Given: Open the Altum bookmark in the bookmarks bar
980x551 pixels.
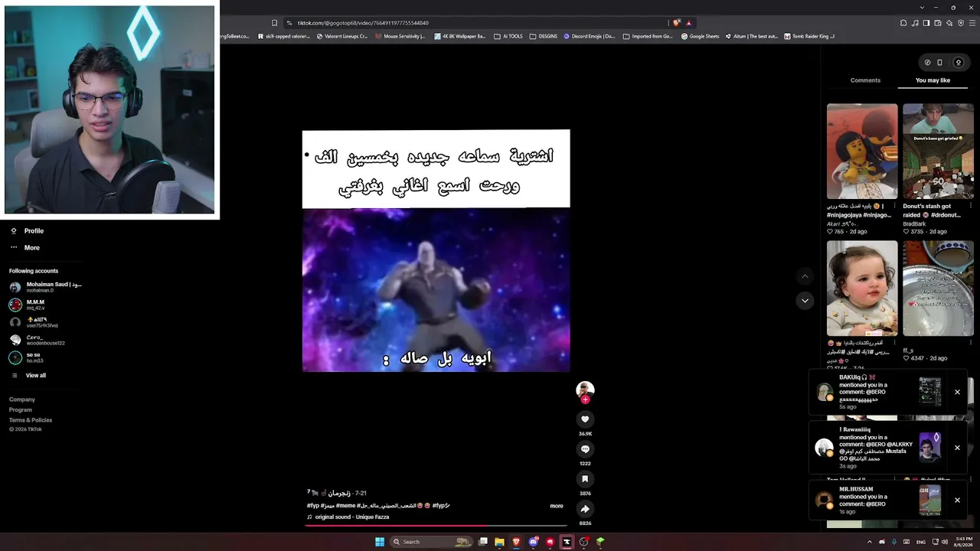Looking at the screenshot, I should 751,36.
